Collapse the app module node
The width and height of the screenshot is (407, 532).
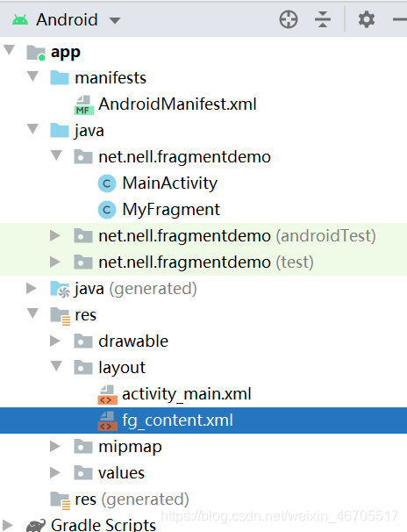[x=9, y=51]
